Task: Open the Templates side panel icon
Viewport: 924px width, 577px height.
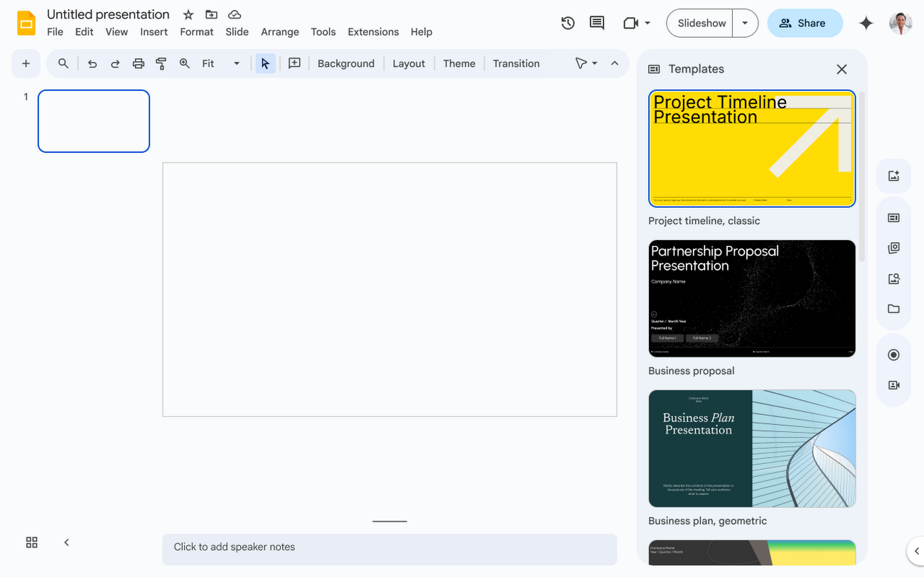Action: coord(893,217)
